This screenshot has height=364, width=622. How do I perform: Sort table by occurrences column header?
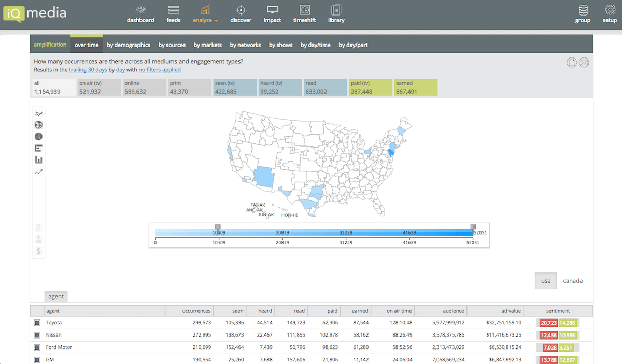[189, 311]
